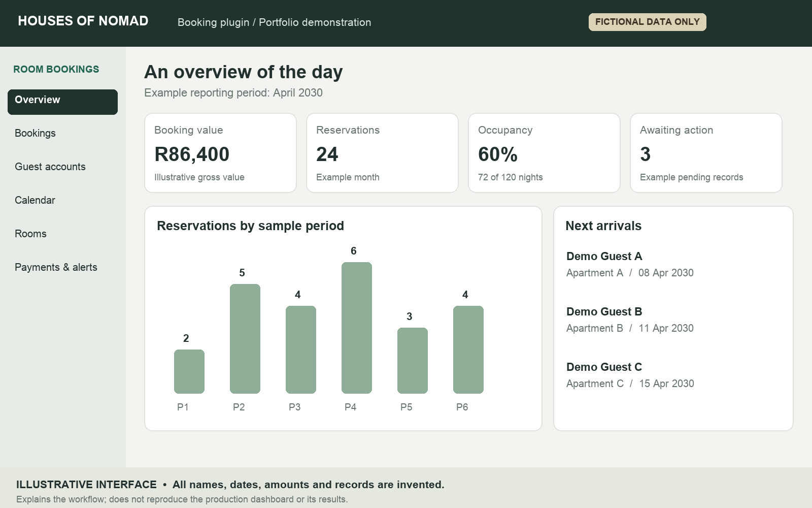The image size is (812, 508).
Task: Click 'Illustrative gross value' caption
Action: tap(199, 177)
